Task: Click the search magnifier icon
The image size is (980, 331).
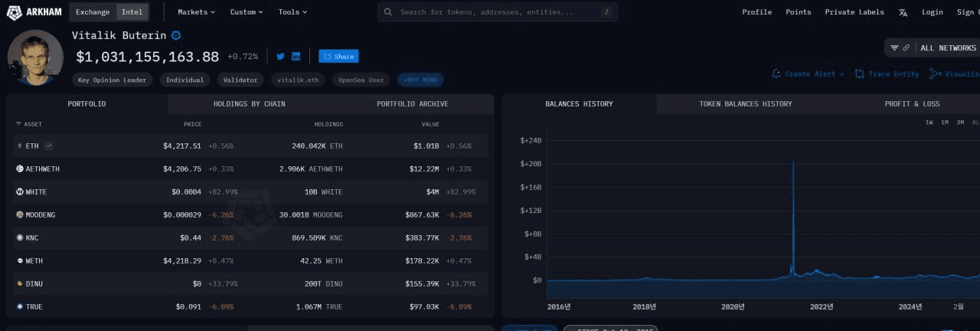Action: (389, 11)
